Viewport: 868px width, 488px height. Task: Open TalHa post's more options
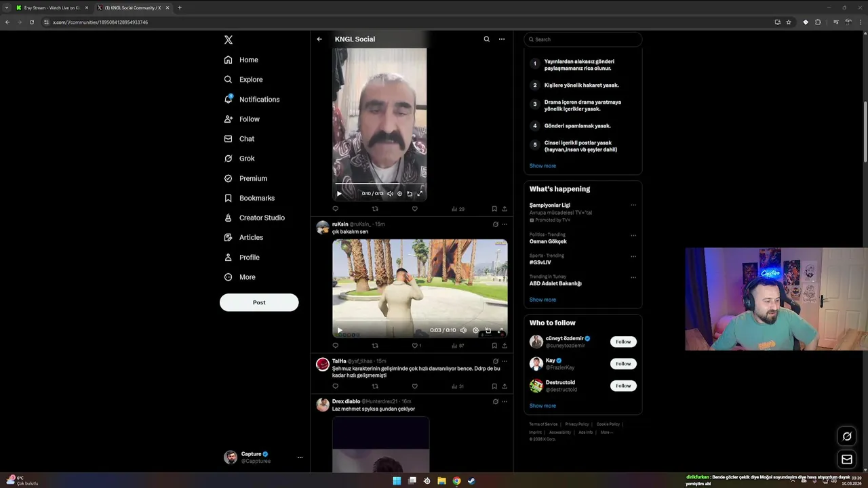tap(505, 361)
